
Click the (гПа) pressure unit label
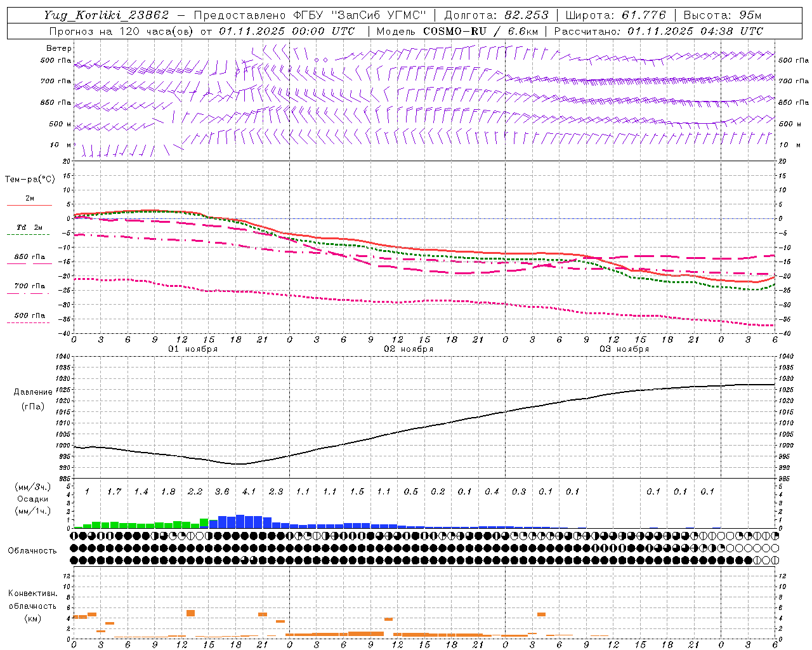coord(33,406)
